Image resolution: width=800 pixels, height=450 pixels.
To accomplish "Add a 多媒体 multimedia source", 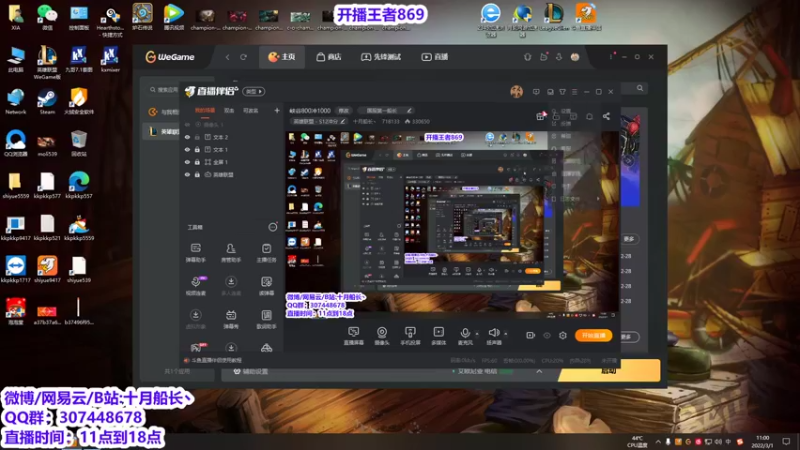I will [x=438, y=336].
